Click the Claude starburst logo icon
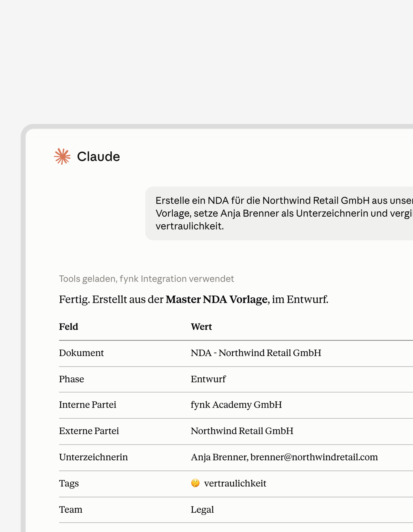This screenshot has height=532, width=413. [x=62, y=157]
